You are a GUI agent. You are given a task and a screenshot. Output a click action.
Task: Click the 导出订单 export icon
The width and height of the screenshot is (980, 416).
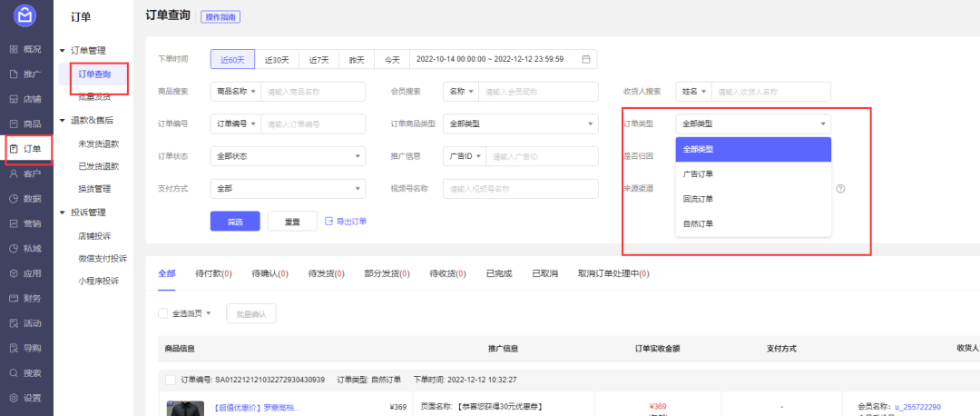click(x=329, y=221)
